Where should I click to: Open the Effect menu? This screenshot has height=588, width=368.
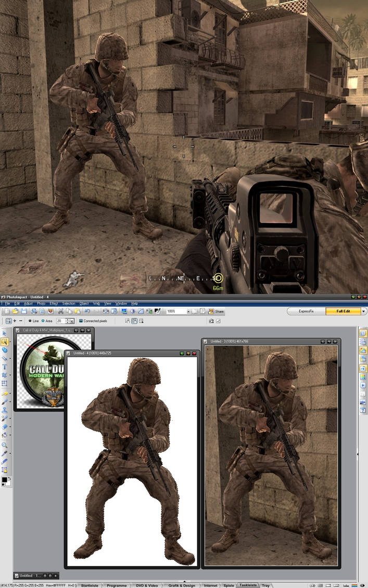click(x=54, y=304)
